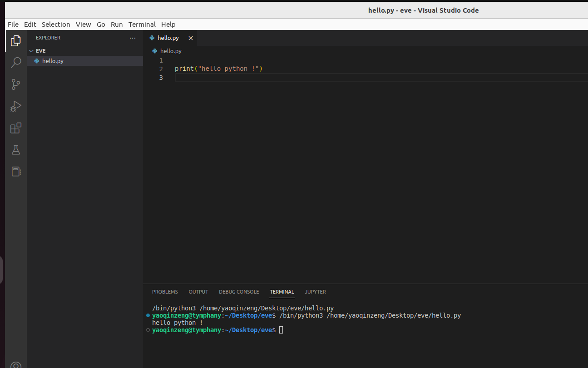
Task: Click line number 2 in gutter
Action: pos(161,69)
